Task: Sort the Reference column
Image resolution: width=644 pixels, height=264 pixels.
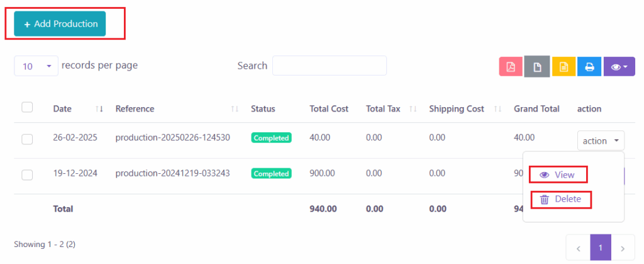Action: [x=235, y=109]
